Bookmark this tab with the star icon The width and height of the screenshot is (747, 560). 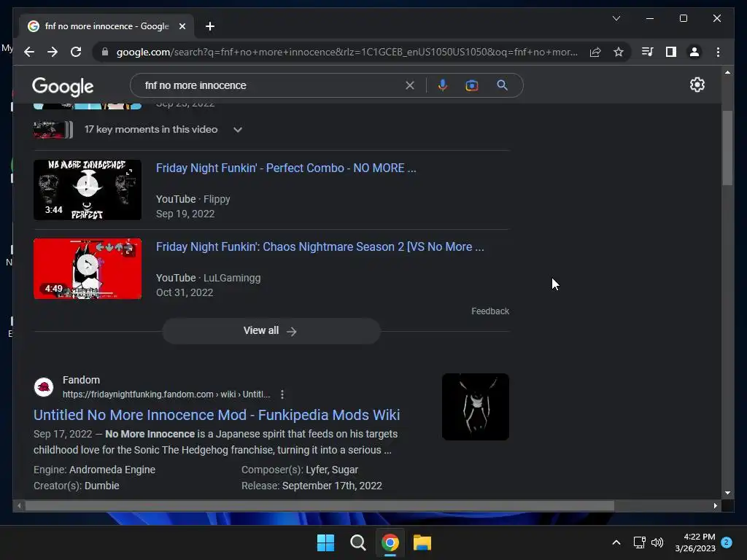click(x=619, y=52)
